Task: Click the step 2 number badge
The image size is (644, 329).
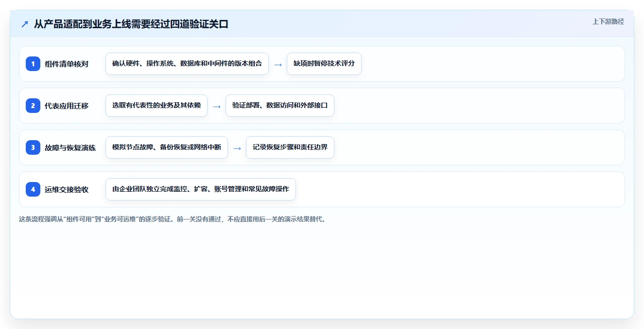Action: [33, 106]
